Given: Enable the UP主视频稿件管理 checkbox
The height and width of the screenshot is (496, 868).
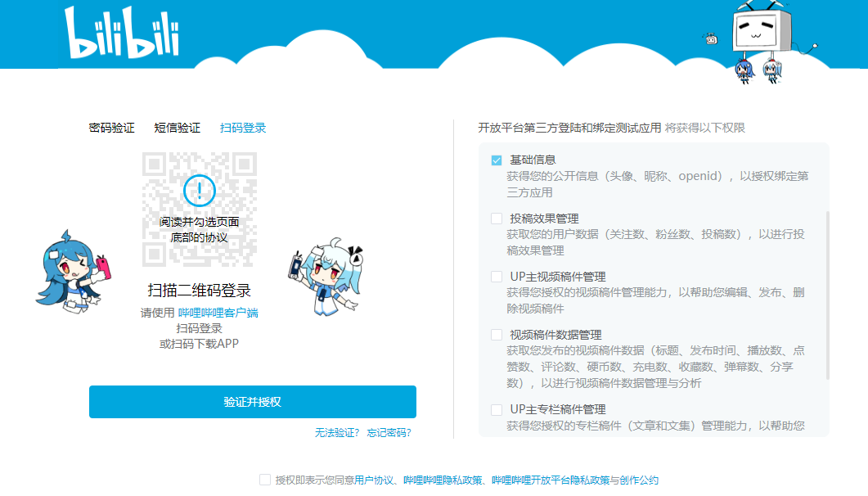Looking at the screenshot, I should point(497,277).
